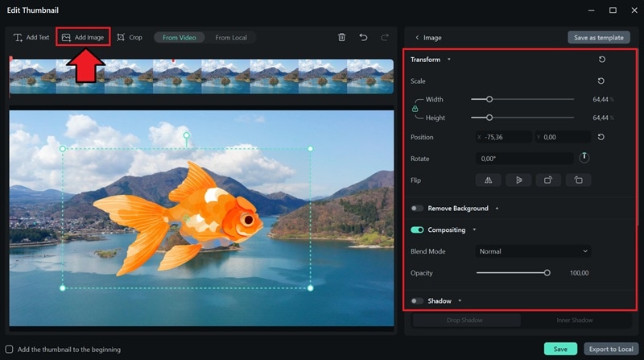644x360 pixels.
Task: Reset all Transform settings
Action: pos(601,60)
